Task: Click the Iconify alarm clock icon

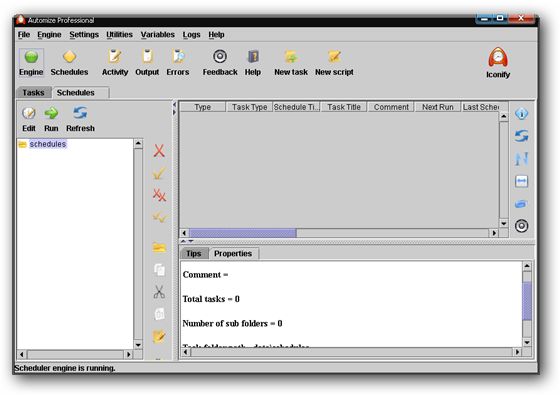Action: (498, 57)
